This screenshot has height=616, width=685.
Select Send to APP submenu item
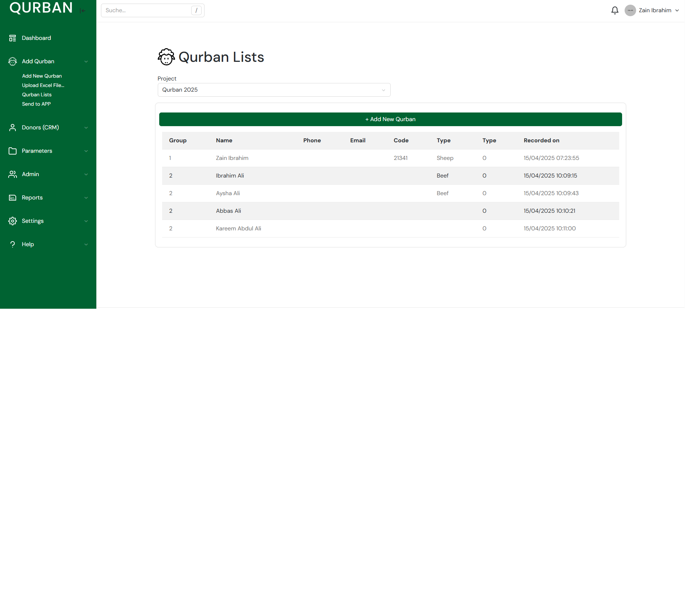click(x=36, y=104)
